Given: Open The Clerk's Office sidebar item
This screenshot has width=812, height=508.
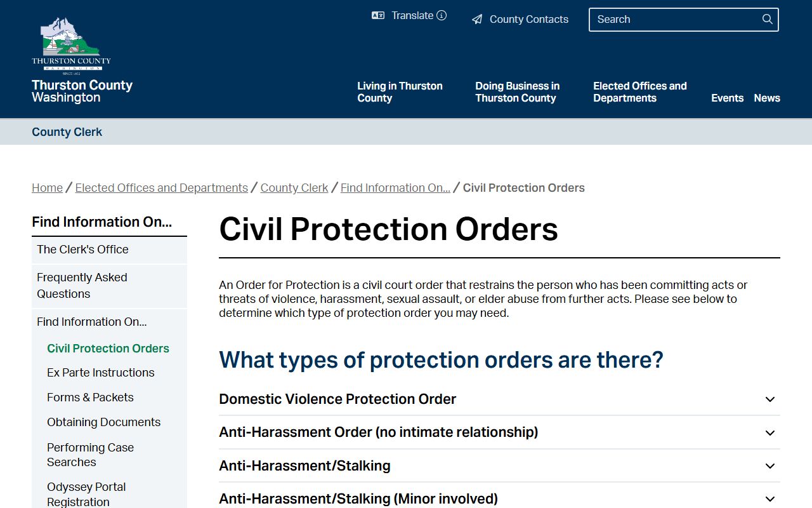Looking at the screenshot, I should (109, 250).
